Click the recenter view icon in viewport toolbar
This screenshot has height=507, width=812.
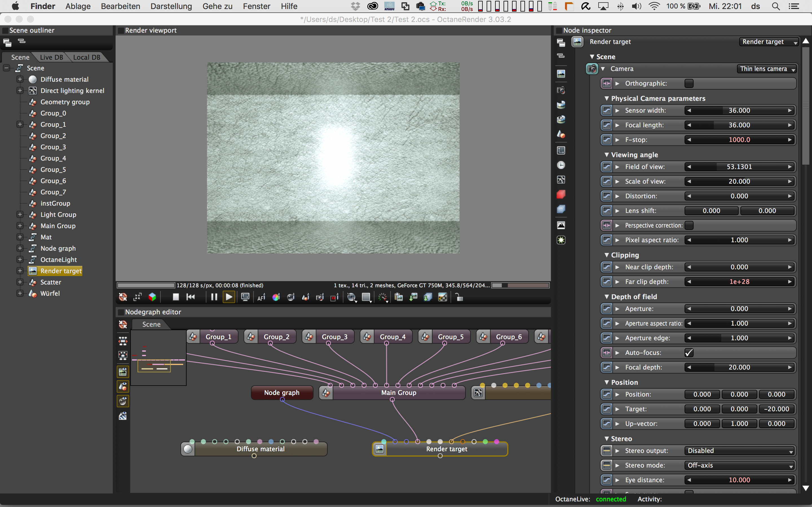tap(123, 297)
